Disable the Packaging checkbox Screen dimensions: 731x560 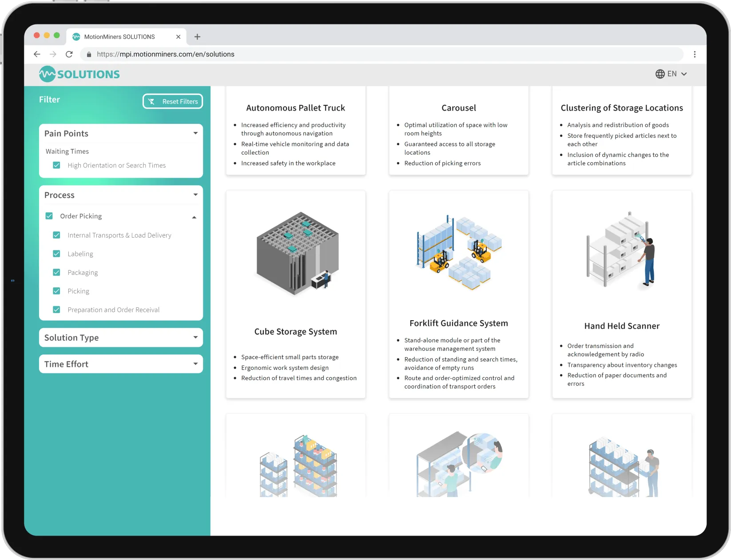pos(57,272)
